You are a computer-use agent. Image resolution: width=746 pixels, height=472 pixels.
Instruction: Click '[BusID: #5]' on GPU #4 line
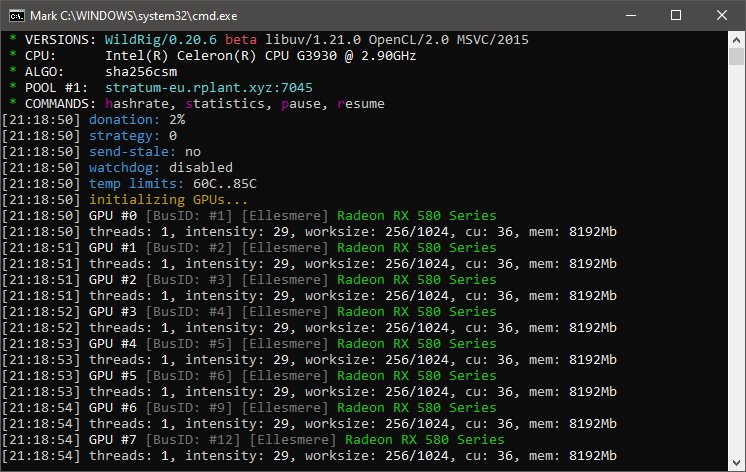tap(189, 344)
